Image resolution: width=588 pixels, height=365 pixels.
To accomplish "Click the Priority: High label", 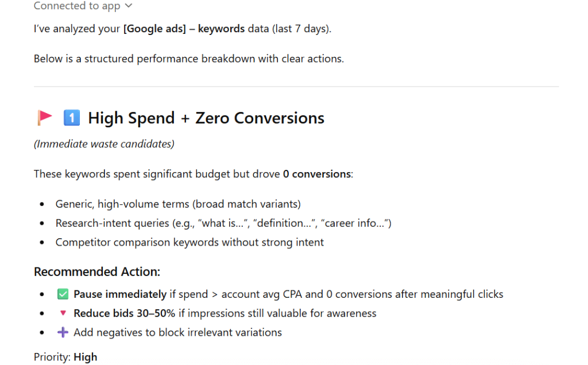I will click(65, 356).
